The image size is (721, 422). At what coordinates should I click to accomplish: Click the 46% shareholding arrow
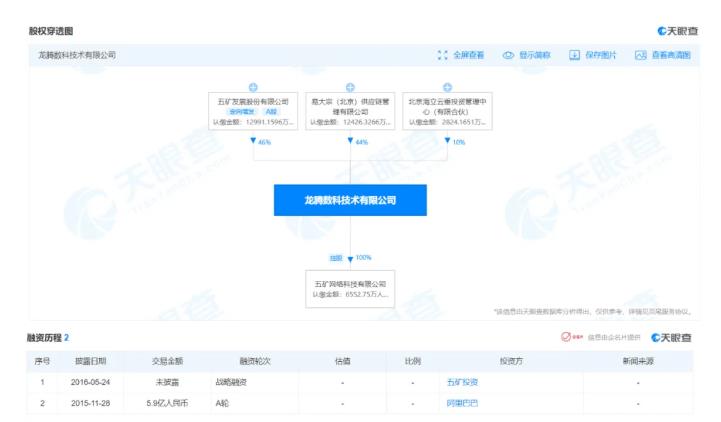pos(255,143)
